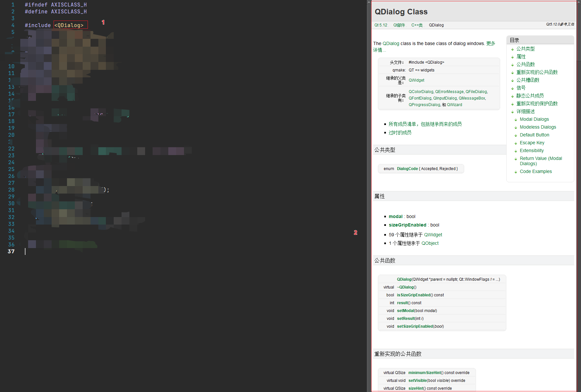581x392 pixels.
Task: Open the C++类 breadcrumb link
Action: tap(417, 25)
